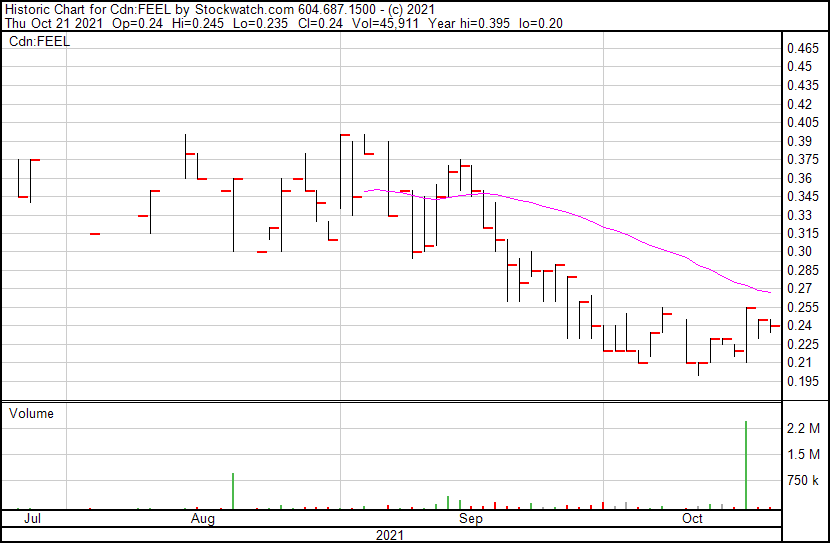The image size is (830, 543).
Task: Click the 'Historic Chart for Cdn:FEEL' title line
Action: pyautogui.click(x=219, y=10)
